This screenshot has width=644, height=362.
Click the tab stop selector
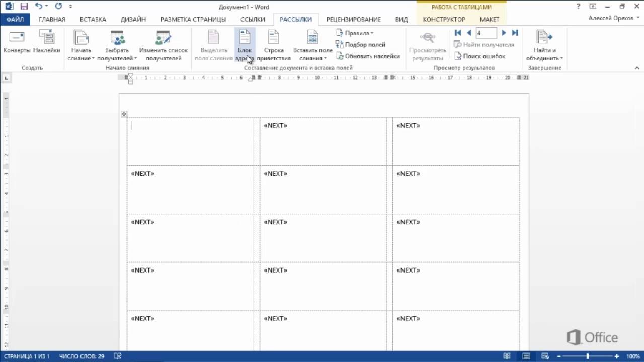[6, 78]
